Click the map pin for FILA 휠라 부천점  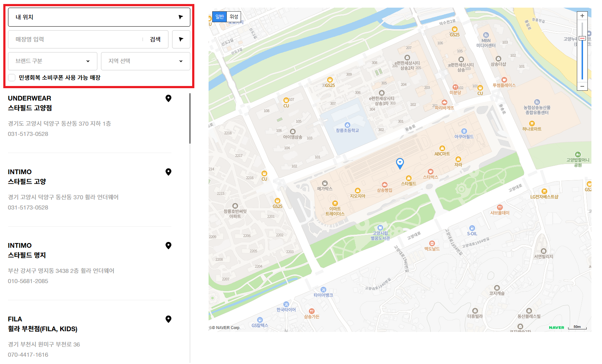coord(168,319)
